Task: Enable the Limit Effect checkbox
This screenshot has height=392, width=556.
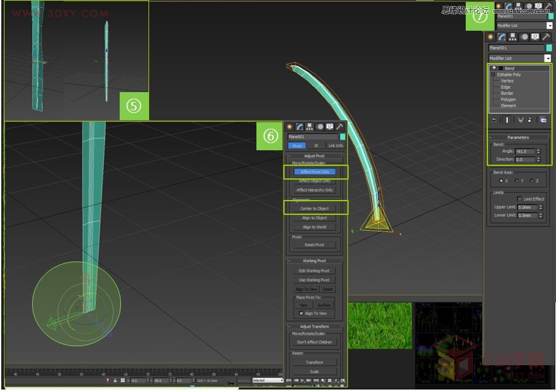Action: 520,199
